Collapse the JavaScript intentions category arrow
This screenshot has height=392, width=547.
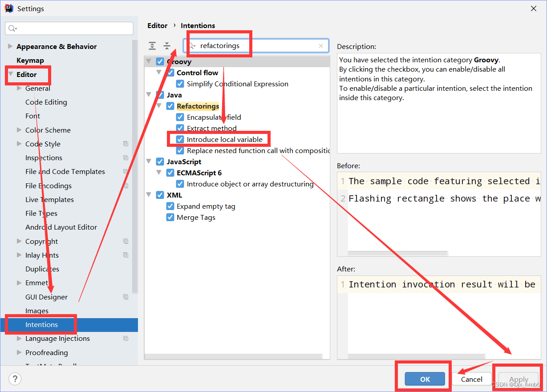[x=149, y=162]
